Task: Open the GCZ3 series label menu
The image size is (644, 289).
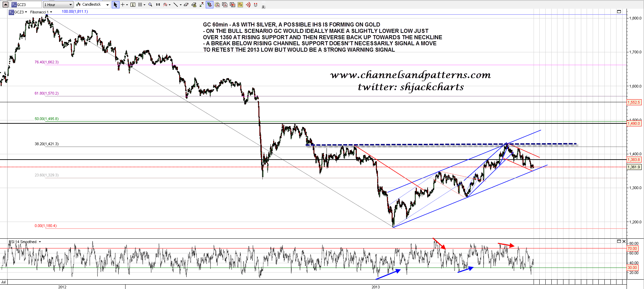Action: (x=26, y=12)
